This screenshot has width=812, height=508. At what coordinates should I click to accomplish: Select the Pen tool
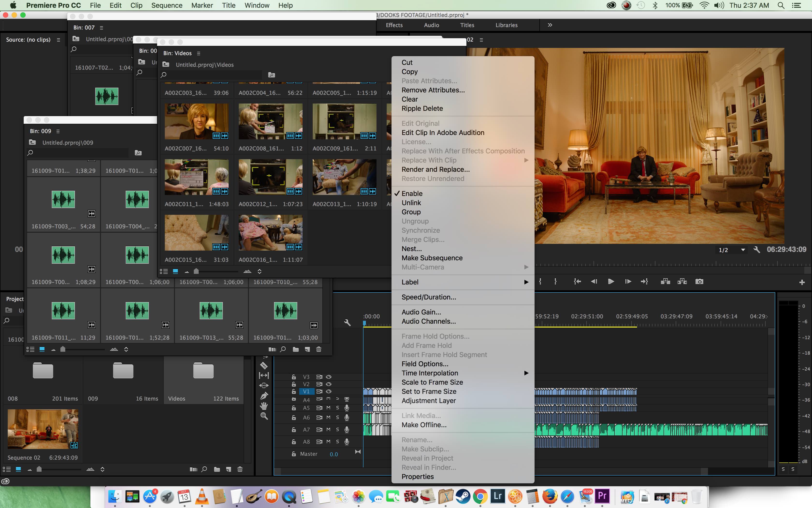(x=264, y=396)
